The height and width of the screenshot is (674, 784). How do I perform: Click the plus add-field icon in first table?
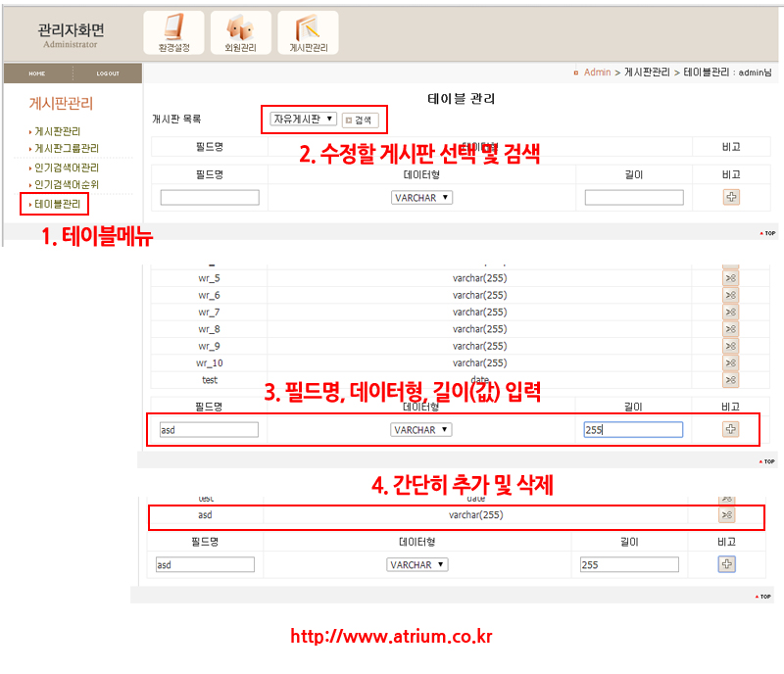click(x=730, y=197)
